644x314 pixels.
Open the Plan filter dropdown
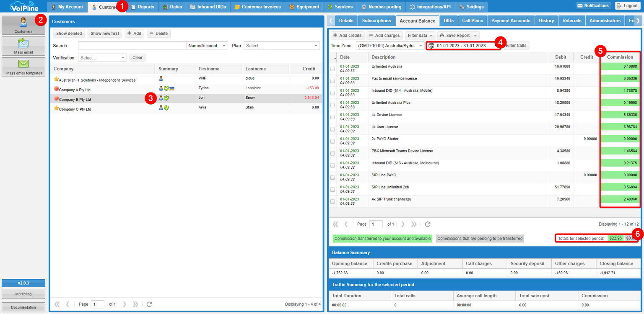[282, 46]
